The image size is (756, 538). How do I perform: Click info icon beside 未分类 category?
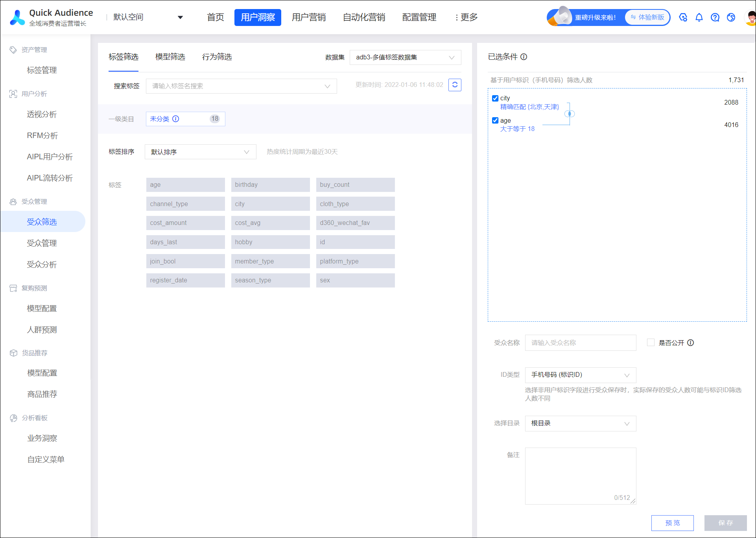(176, 119)
